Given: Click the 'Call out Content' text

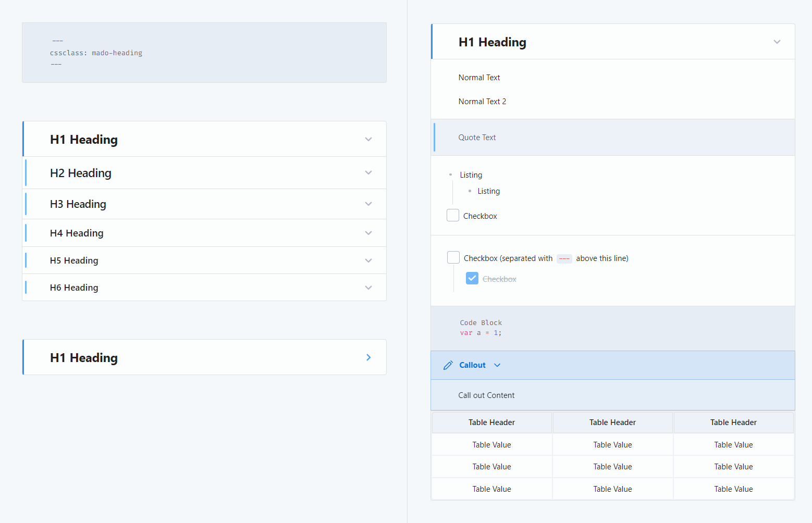Looking at the screenshot, I should [486, 395].
